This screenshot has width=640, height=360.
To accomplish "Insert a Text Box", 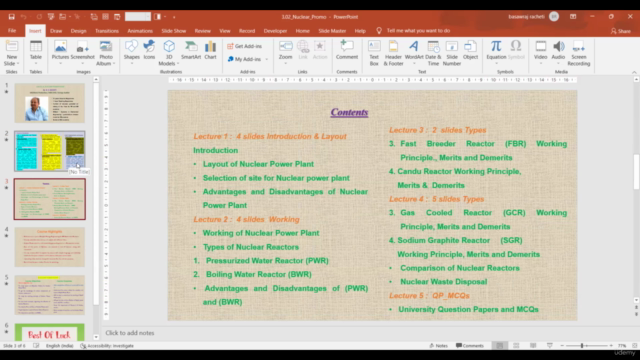I will click(x=374, y=53).
